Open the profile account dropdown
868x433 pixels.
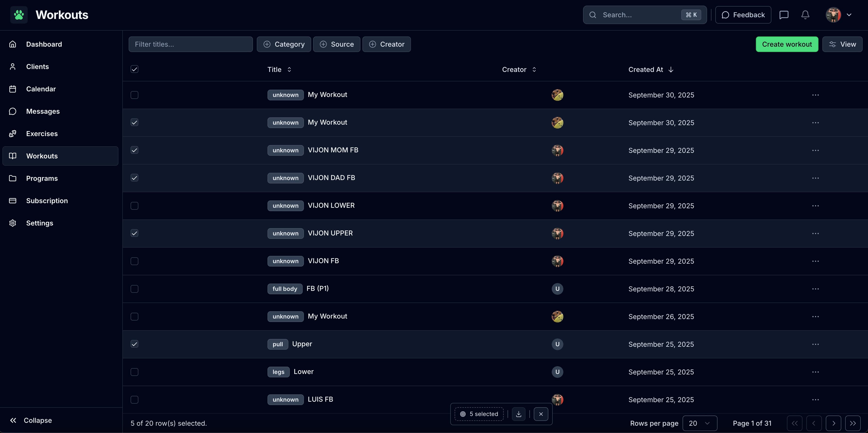tap(839, 15)
